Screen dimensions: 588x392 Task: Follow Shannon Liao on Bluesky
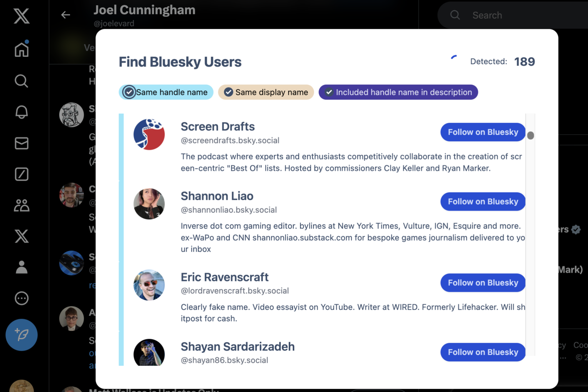482,201
